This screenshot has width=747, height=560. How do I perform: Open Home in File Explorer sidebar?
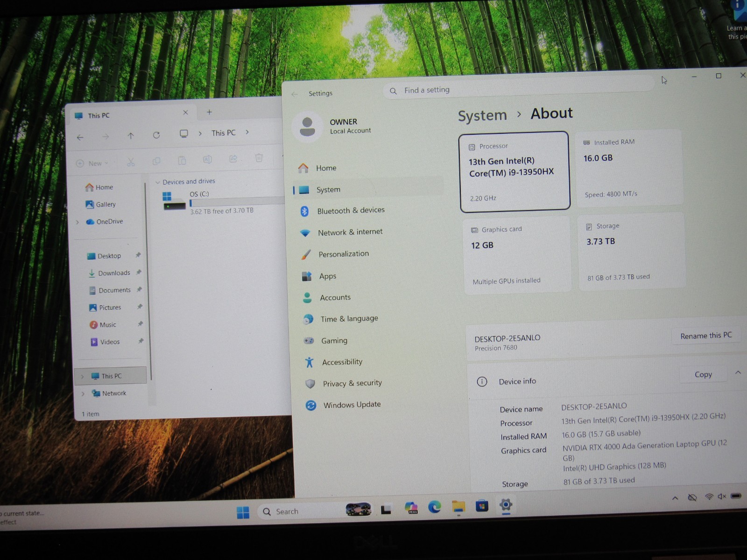coord(99,187)
